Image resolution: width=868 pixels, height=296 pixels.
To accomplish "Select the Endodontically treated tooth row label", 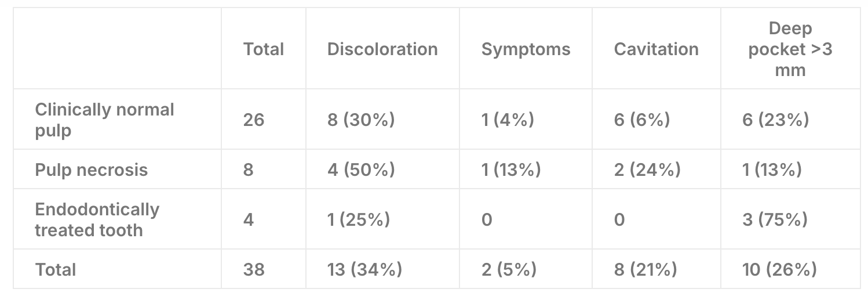I will [x=97, y=219].
